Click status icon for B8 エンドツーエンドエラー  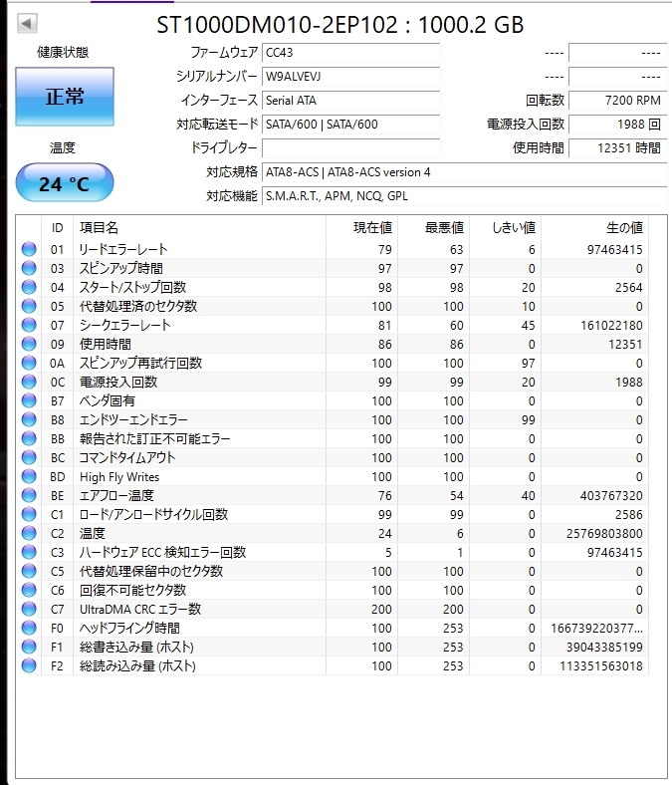[x=29, y=419]
